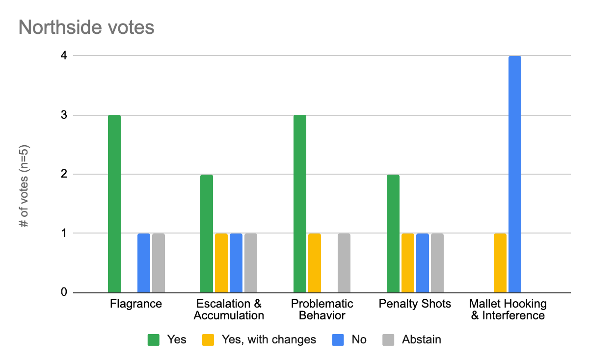Click the gray Abstain bar for Problematic Behavior
The width and height of the screenshot is (589, 364).
344,263
